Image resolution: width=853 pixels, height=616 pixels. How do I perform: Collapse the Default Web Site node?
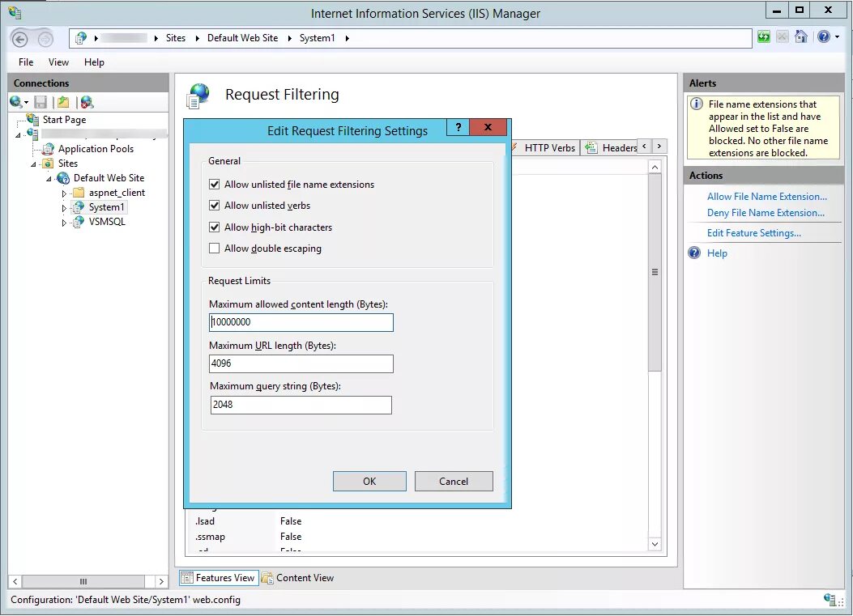(49, 178)
